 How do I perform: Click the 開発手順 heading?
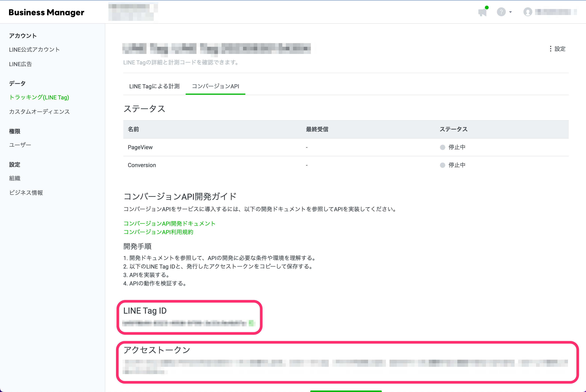pyautogui.click(x=138, y=246)
